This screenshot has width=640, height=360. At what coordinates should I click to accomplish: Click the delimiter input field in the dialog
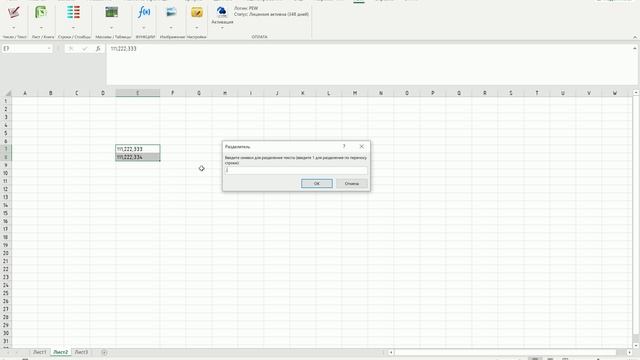[296, 170]
